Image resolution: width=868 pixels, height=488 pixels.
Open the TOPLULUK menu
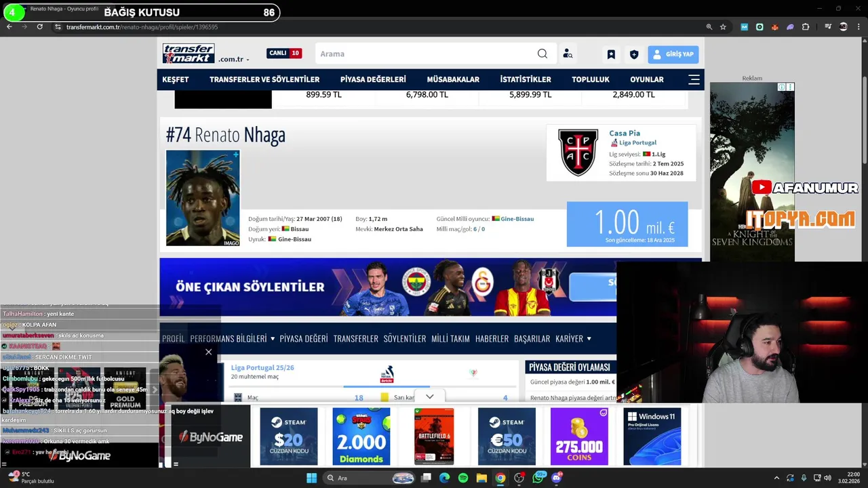click(591, 79)
